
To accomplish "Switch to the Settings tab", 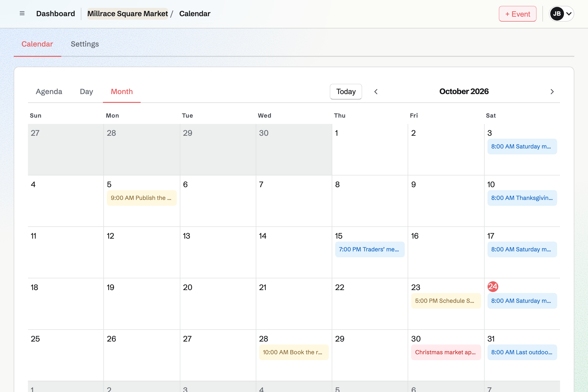I will (x=85, y=44).
